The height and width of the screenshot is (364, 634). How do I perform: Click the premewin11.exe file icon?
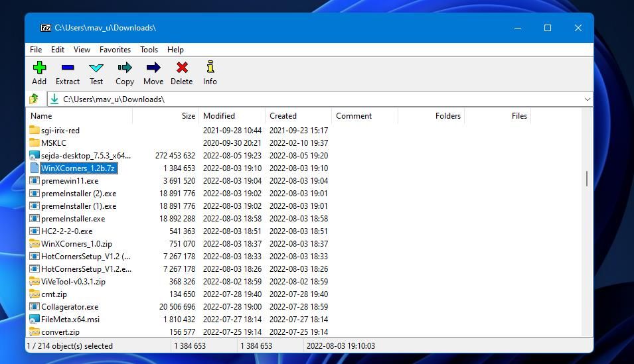pyautogui.click(x=35, y=180)
